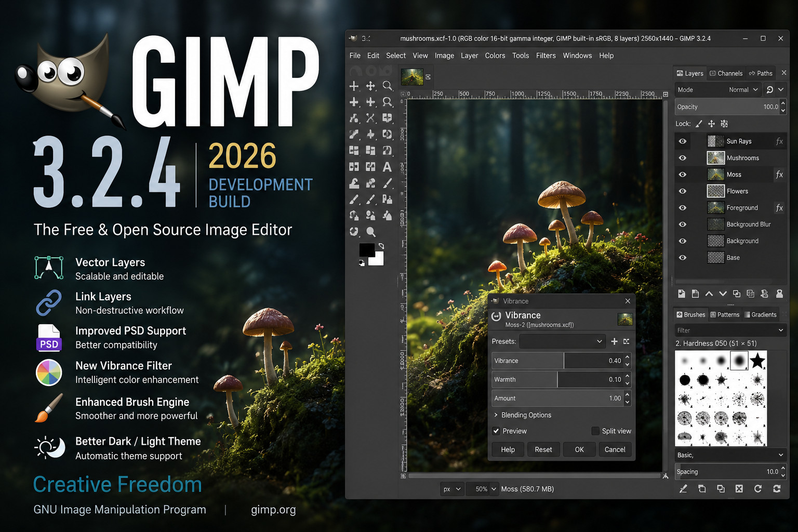This screenshot has height=532, width=798.
Task: Switch to the Channels tab
Action: pyautogui.click(x=726, y=73)
